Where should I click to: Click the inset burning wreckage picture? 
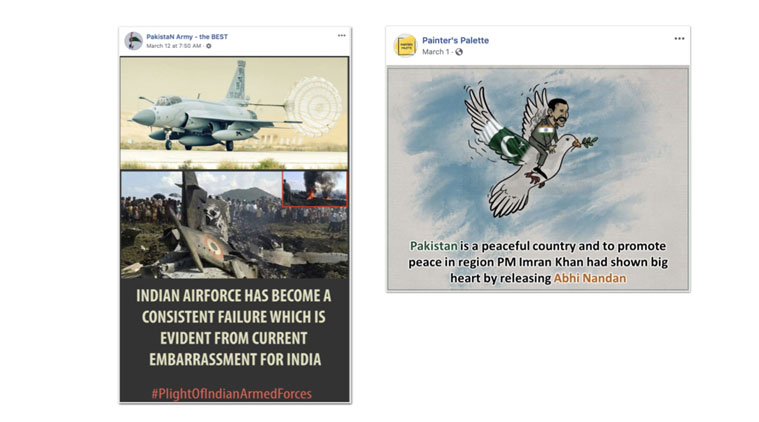click(x=315, y=188)
